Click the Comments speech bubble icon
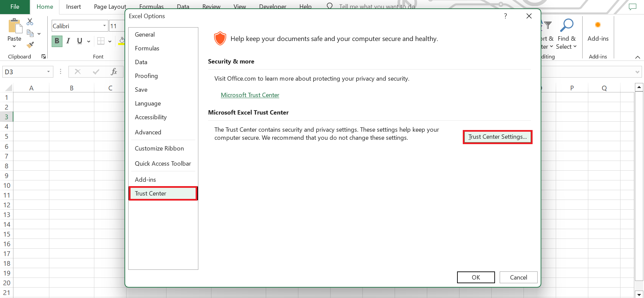The image size is (644, 298). pyautogui.click(x=633, y=7)
